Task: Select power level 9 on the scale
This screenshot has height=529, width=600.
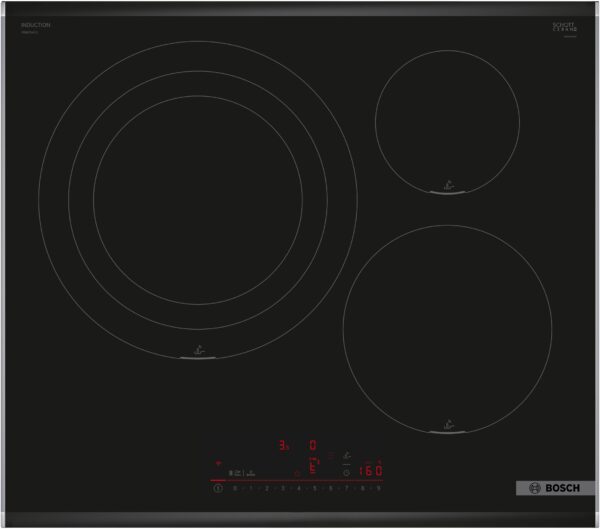Action: (379, 488)
